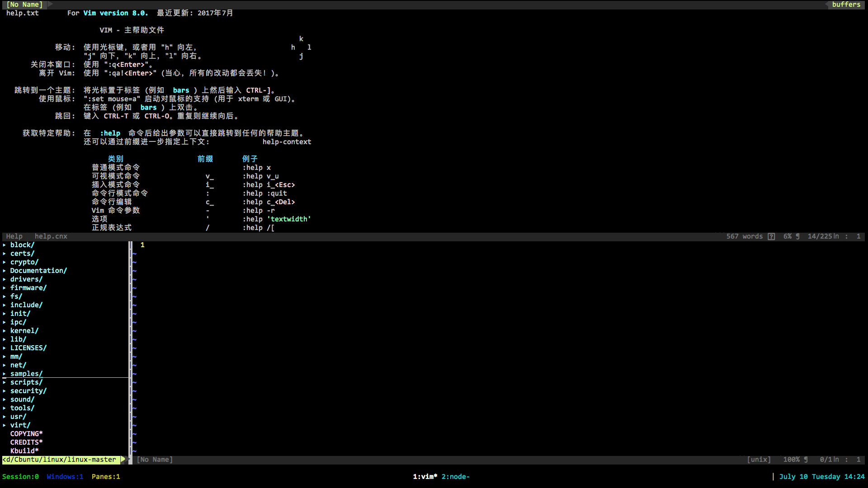Expand the Documentation/ folder arrow
The width and height of the screenshot is (868, 488).
coord(5,271)
